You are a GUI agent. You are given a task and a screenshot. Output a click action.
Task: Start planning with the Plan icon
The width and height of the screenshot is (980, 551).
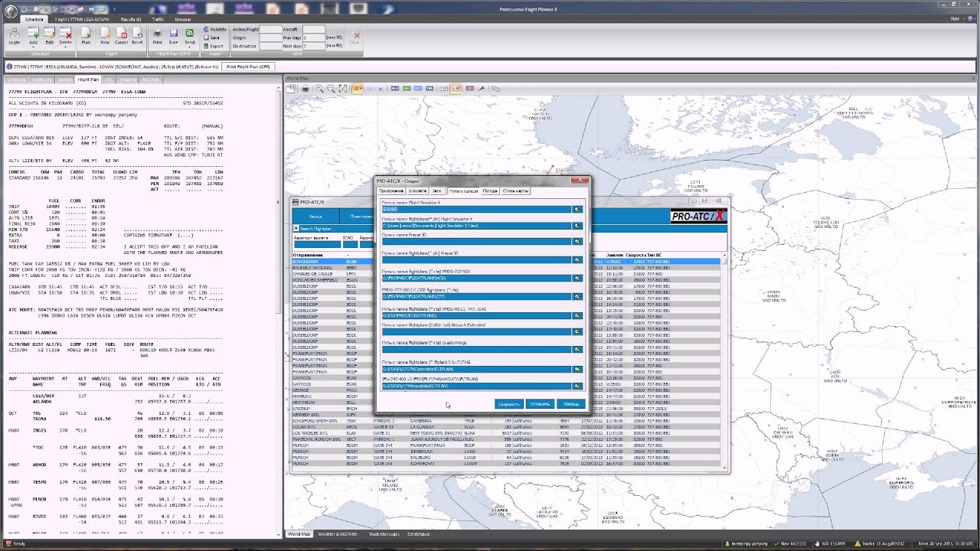(x=87, y=36)
